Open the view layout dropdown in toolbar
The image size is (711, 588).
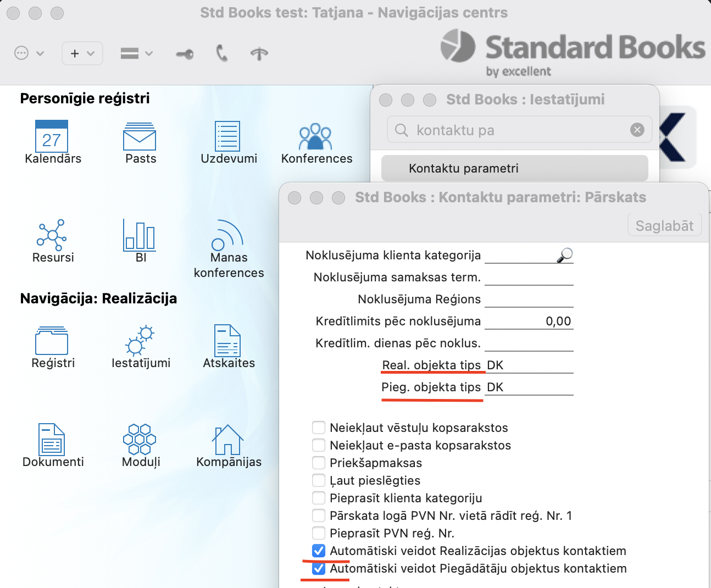click(x=136, y=53)
